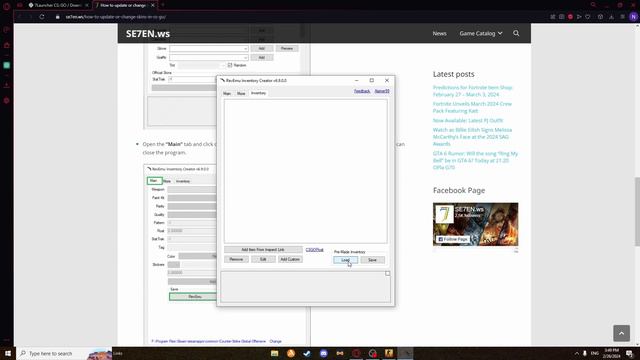Click the website search magnifier icon
Image resolution: width=640 pixels, height=360 pixels.
[x=516, y=33]
